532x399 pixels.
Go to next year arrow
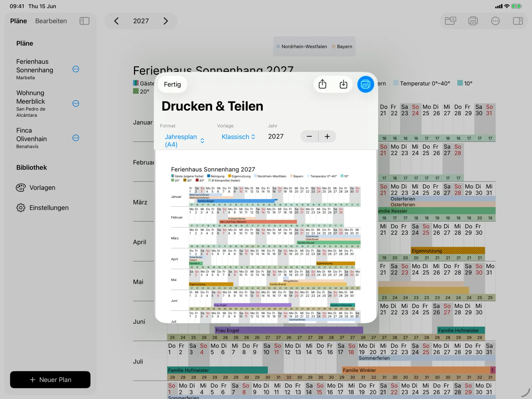(x=166, y=21)
